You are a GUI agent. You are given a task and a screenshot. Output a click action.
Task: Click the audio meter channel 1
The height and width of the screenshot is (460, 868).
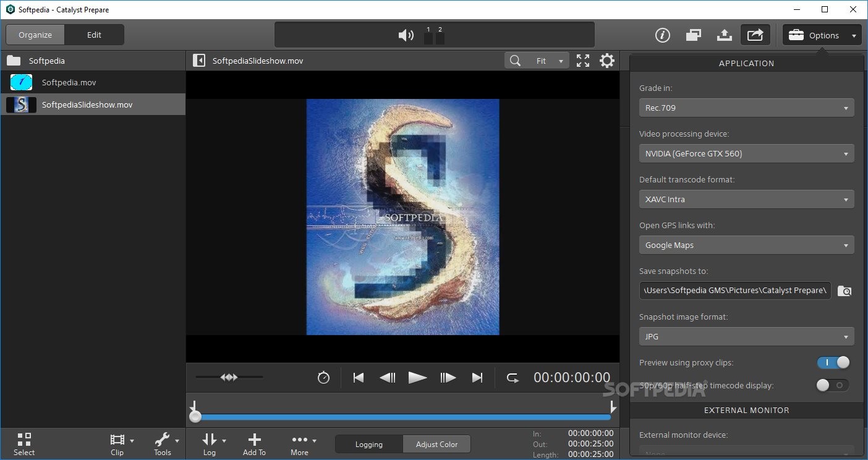point(428,36)
